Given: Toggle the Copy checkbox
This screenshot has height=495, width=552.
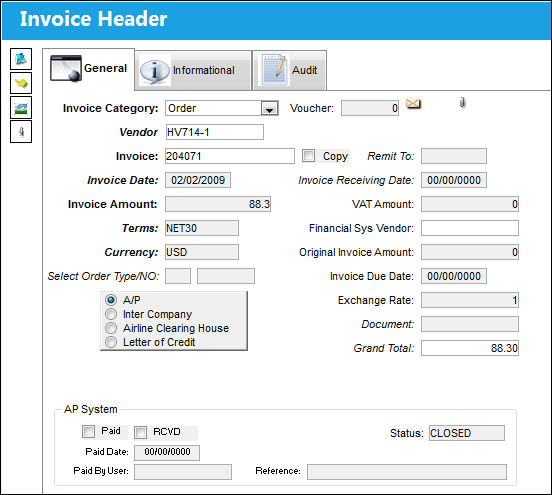Looking at the screenshot, I should [308, 156].
